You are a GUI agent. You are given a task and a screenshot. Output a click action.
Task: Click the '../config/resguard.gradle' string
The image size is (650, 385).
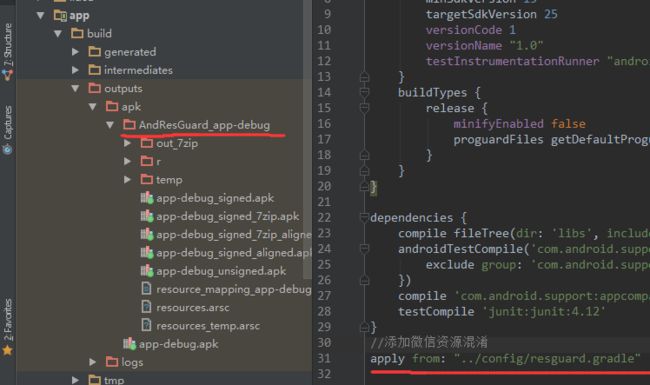pyautogui.click(x=547, y=358)
